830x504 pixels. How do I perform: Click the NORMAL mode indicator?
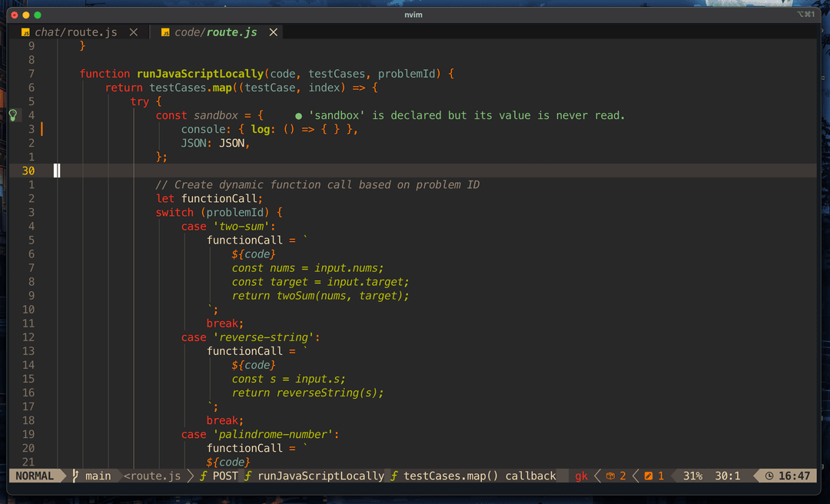point(35,476)
